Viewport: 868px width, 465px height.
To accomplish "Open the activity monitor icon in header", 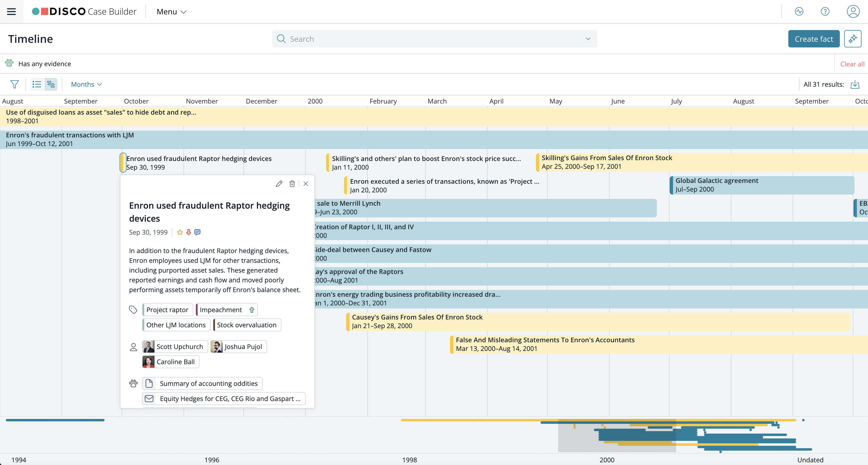I will (799, 11).
